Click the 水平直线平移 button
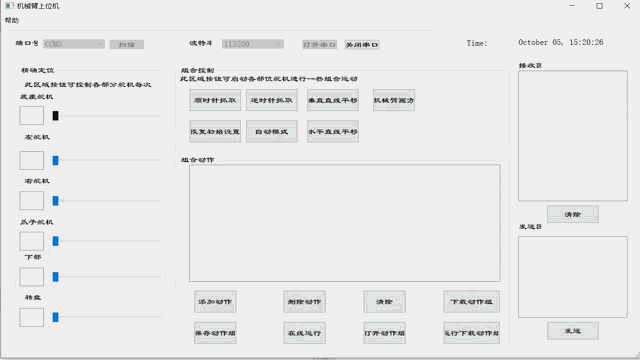This screenshot has height=360, width=640. 333,131
